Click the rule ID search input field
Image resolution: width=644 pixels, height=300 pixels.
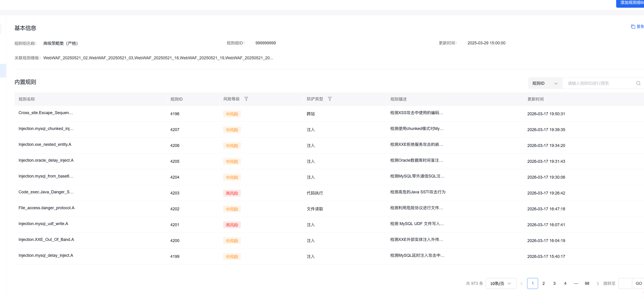pos(598,83)
